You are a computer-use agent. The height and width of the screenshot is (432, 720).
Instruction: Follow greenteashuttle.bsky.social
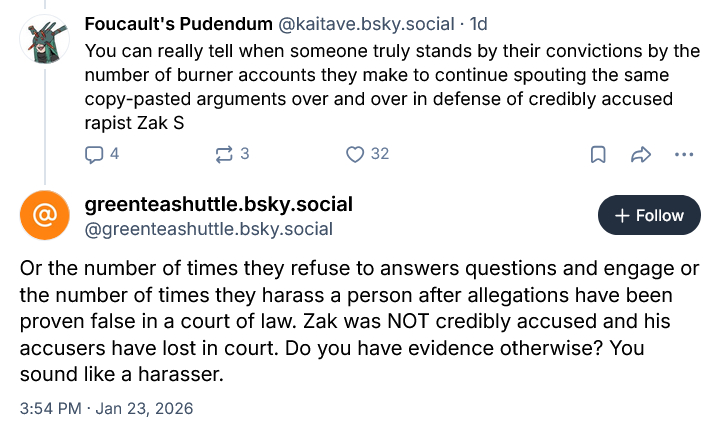coord(649,215)
